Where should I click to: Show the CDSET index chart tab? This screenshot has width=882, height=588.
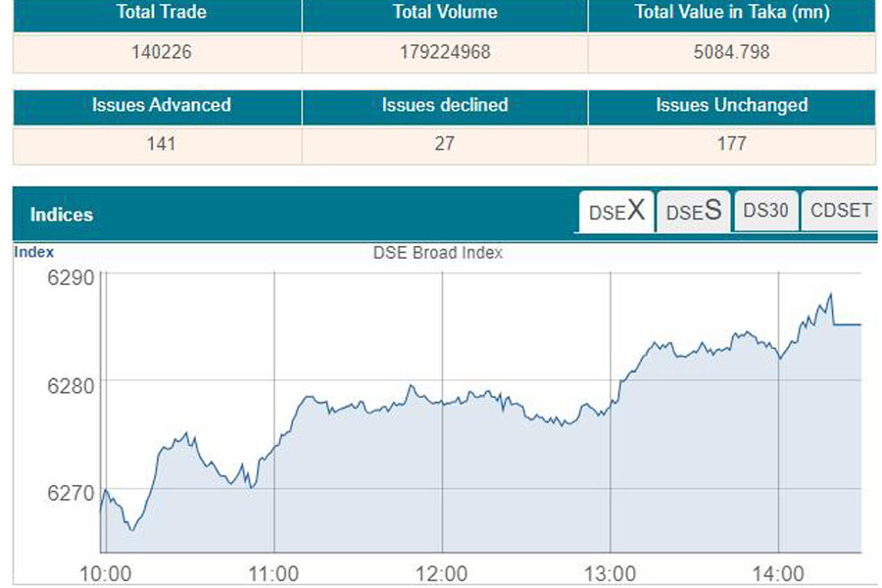click(x=840, y=211)
